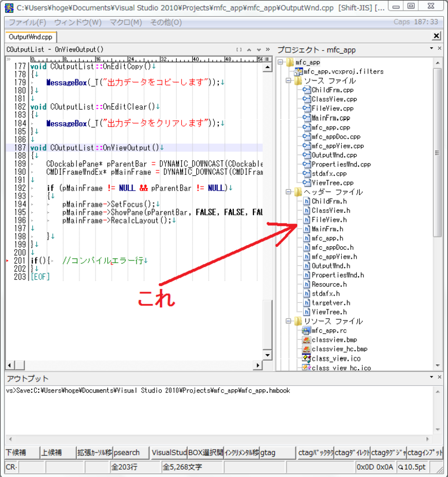Viewport: 448px width, 477px height.
Task: Click the editor horizontal scrollbar right arrow
Action: pyautogui.click(x=258, y=366)
